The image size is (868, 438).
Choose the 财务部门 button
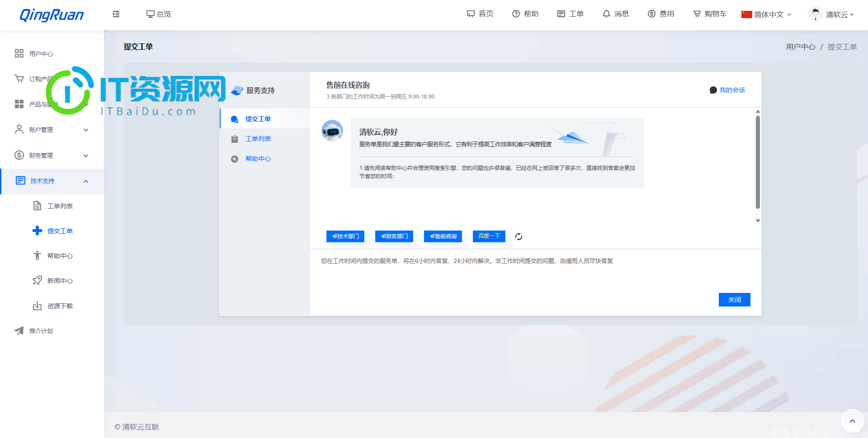(394, 236)
